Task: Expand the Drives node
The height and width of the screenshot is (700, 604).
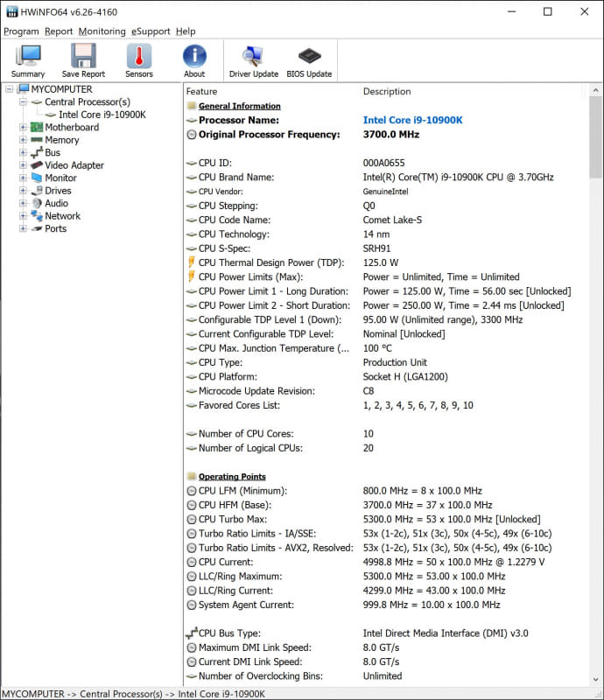Action: (x=23, y=191)
